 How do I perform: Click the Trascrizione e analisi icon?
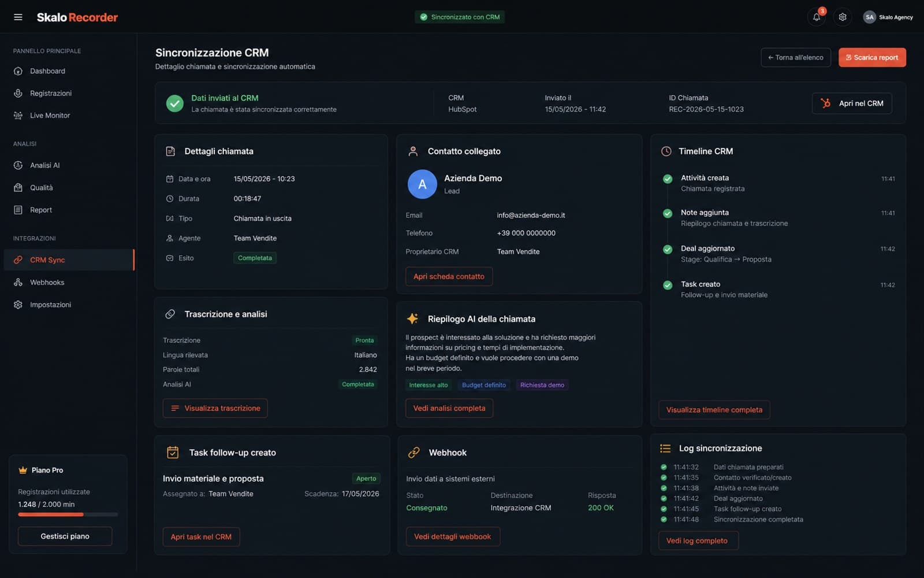(170, 314)
